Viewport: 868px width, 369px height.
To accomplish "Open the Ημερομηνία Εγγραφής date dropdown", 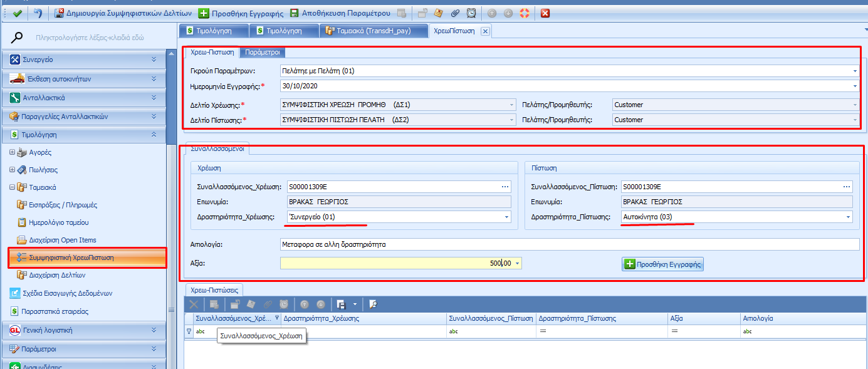I will [x=855, y=86].
